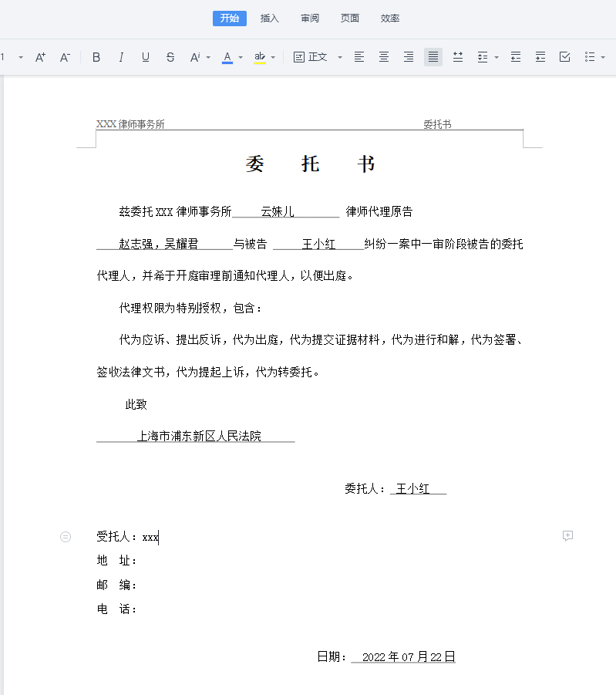The width and height of the screenshot is (616, 695).
Task: Open the 审阅 tab
Action: [310, 19]
